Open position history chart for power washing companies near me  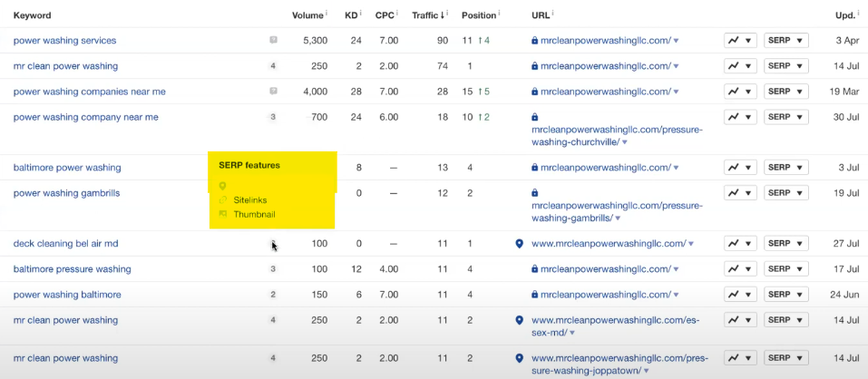[x=740, y=92]
